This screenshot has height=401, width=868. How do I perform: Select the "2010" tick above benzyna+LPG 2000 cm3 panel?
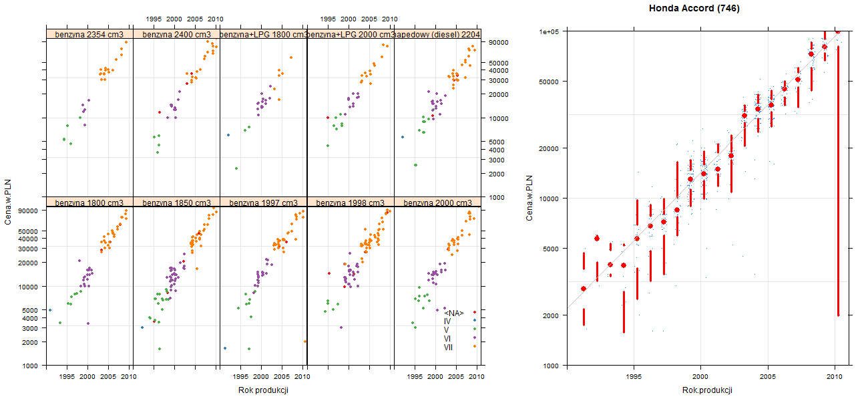[390, 19]
